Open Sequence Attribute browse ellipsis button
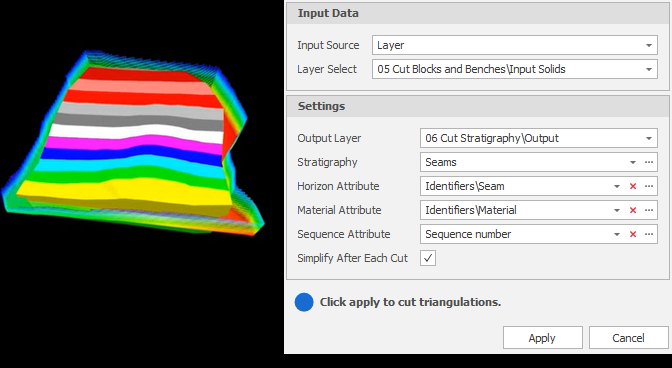The image size is (672, 368). pos(649,234)
